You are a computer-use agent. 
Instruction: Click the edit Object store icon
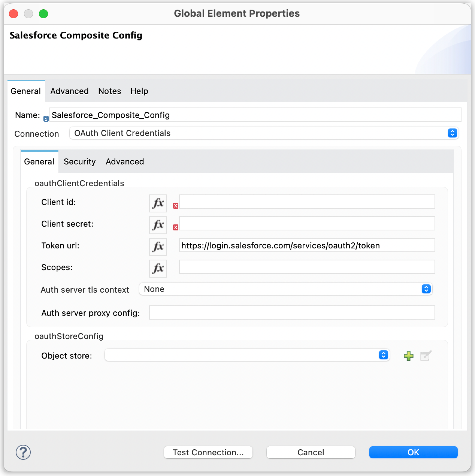[x=426, y=356]
